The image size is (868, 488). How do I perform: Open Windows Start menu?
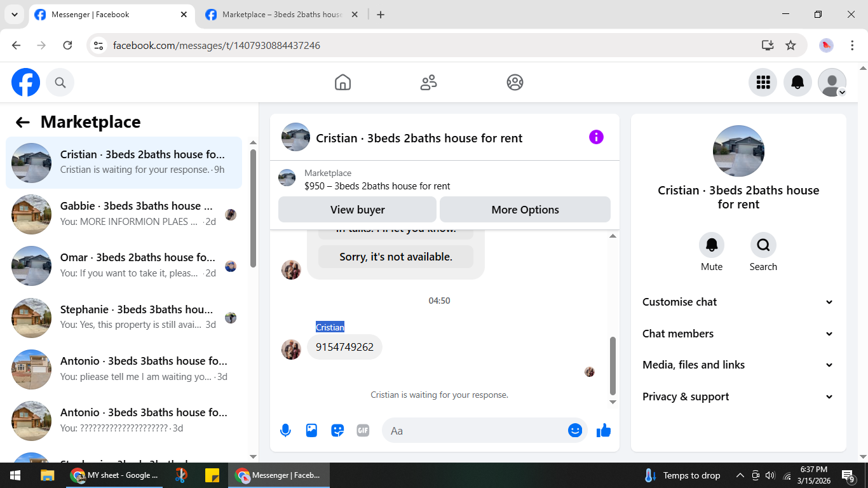tap(15, 475)
